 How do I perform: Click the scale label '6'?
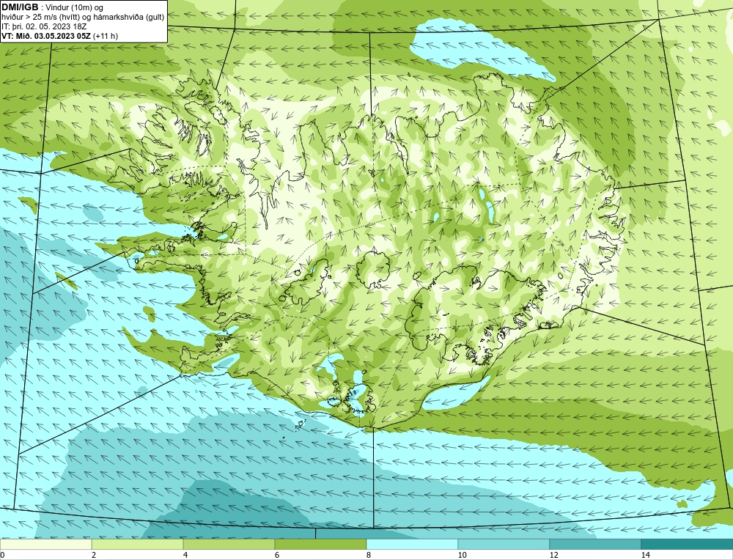coord(277,555)
